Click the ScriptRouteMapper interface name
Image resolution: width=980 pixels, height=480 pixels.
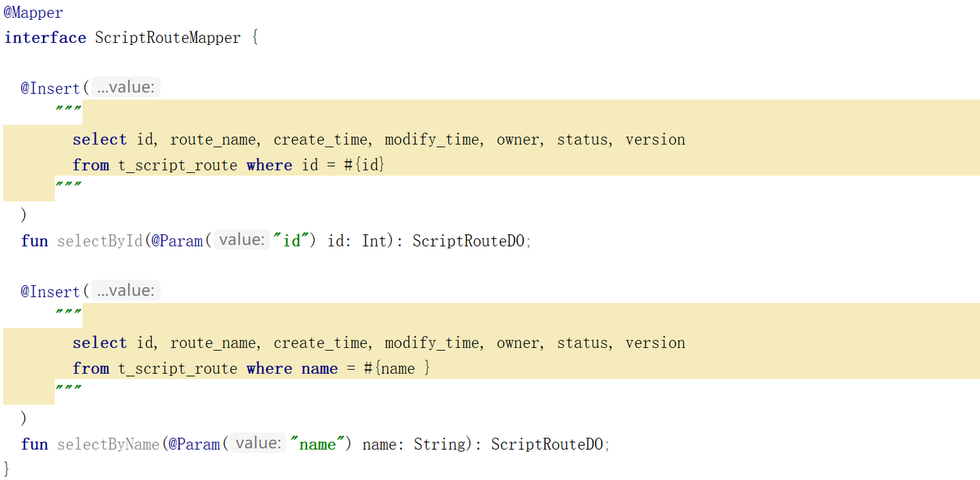[167, 37]
